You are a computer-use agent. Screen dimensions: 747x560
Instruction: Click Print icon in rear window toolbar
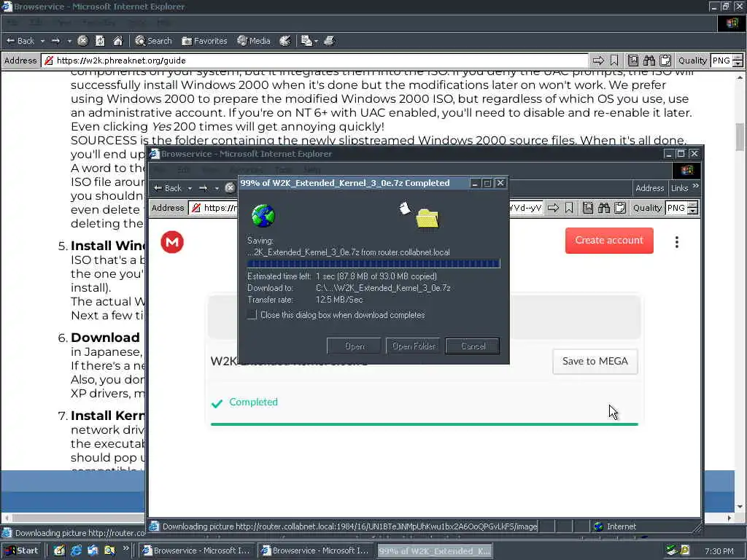[329, 41]
